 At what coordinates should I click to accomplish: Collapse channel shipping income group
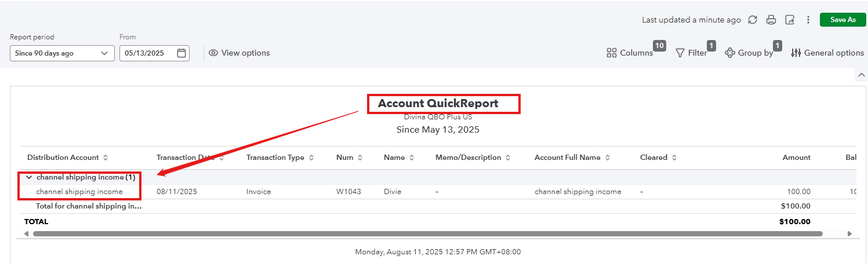pyautogui.click(x=29, y=177)
